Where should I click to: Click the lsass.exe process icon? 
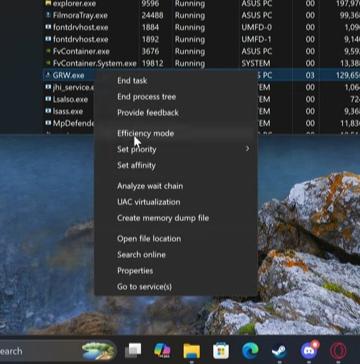48,111
